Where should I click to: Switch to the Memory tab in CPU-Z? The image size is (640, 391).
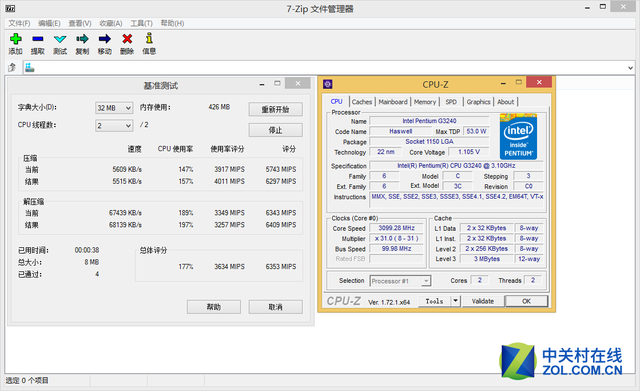point(425,102)
